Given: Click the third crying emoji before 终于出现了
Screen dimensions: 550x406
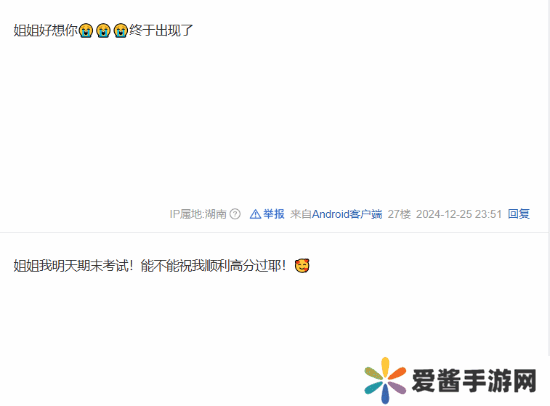Looking at the screenshot, I should (120, 31).
